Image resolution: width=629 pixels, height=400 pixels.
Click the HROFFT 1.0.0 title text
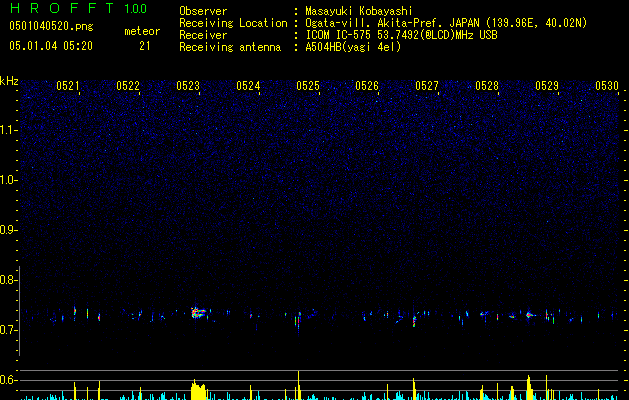click(78, 8)
